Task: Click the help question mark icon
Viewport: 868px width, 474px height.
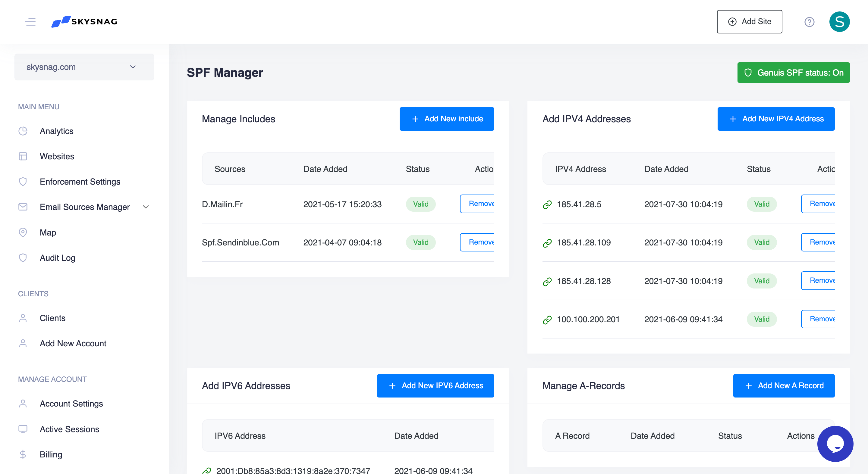Action: pos(809,22)
